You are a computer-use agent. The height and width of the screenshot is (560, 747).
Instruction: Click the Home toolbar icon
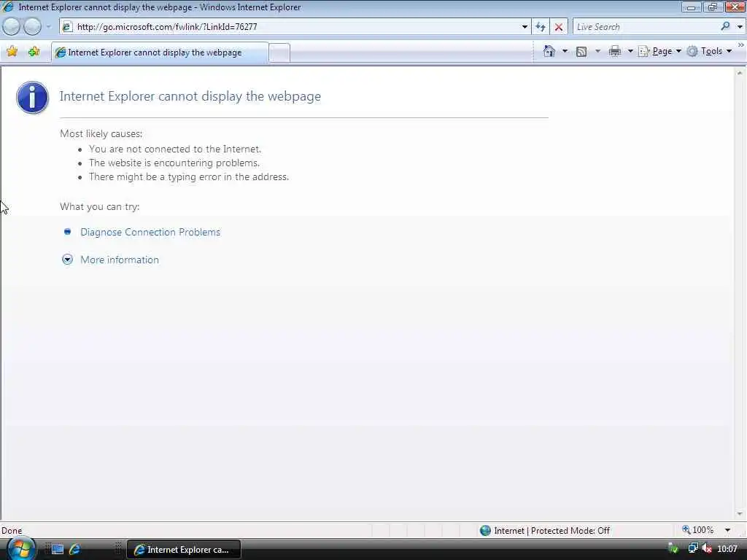[x=549, y=51]
